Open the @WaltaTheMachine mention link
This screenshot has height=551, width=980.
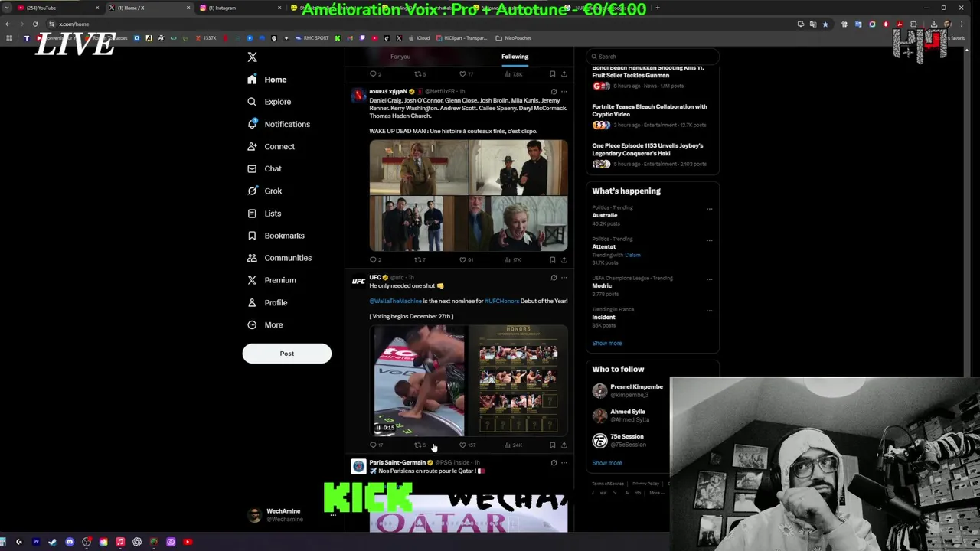tap(395, 301)
